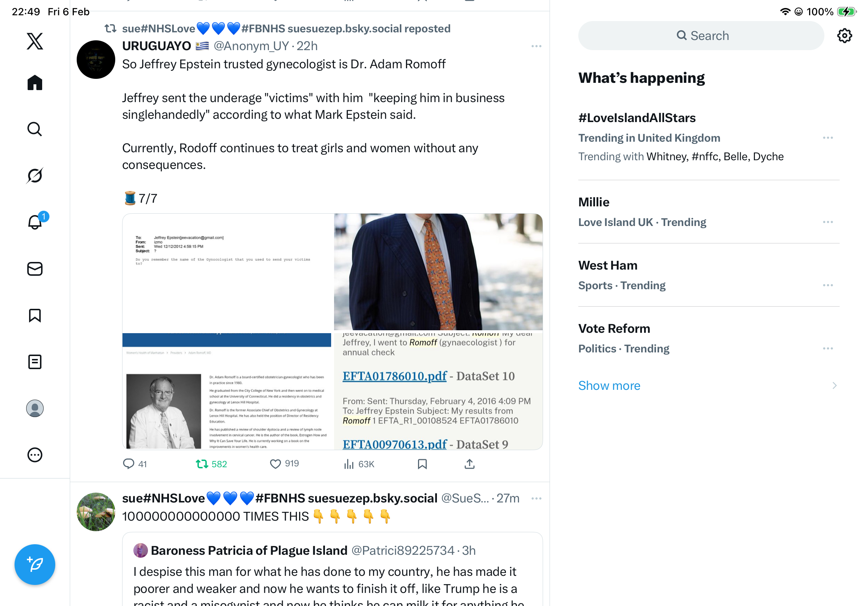Open Messages envelope icon

coord(35,268)
